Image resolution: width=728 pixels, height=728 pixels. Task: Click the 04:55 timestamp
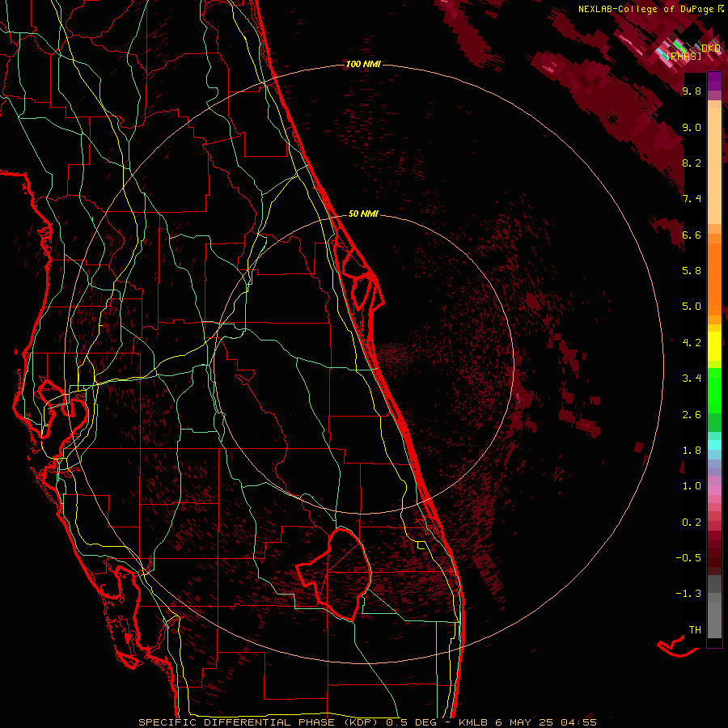pos(578,722)
